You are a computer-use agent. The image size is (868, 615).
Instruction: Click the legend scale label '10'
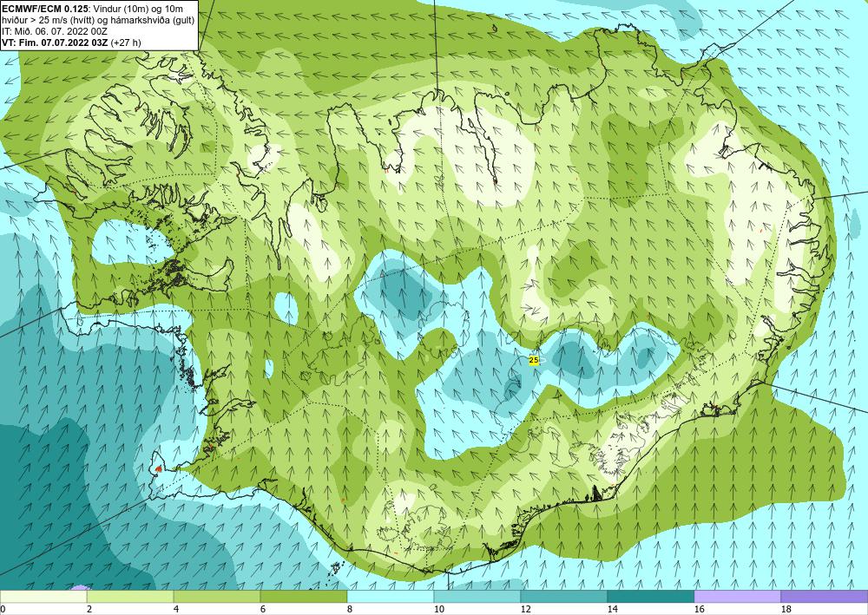pyautogui.click(x=439, y=610)
